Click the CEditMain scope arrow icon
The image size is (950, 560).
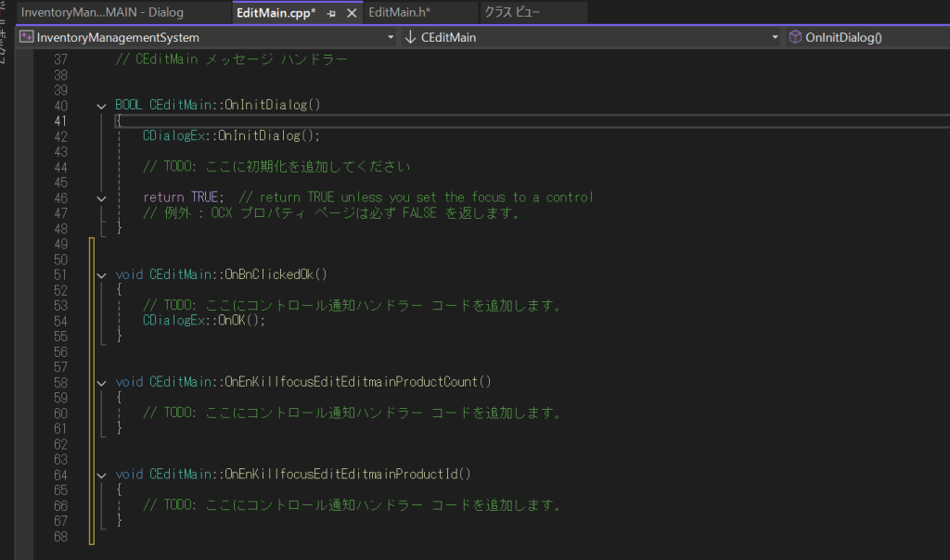click(x=411, y=38)
